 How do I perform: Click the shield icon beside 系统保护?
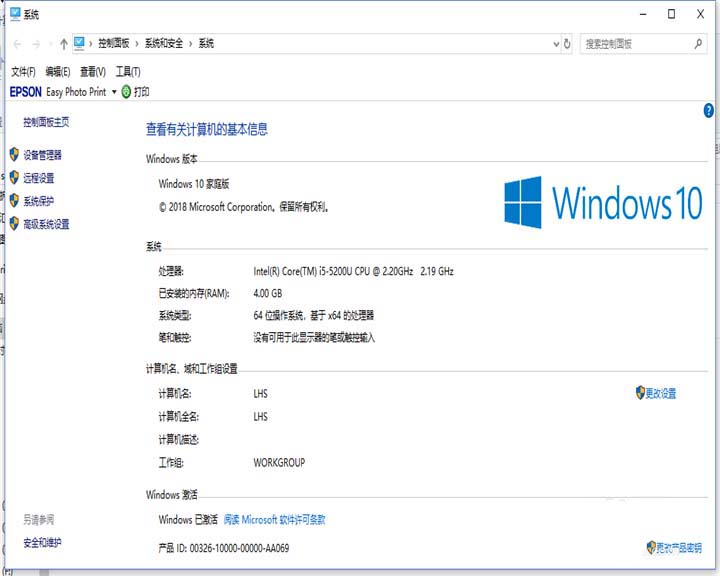pos(14,200)
